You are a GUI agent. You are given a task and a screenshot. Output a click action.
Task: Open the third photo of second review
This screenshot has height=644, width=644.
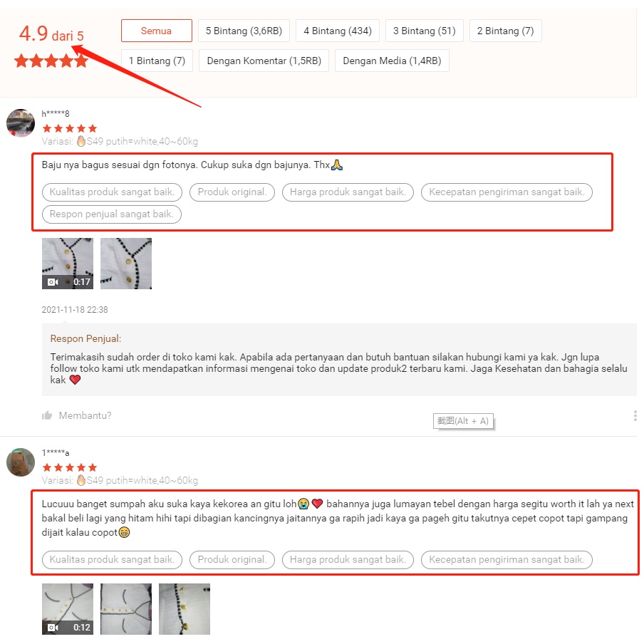click(185, 608)
